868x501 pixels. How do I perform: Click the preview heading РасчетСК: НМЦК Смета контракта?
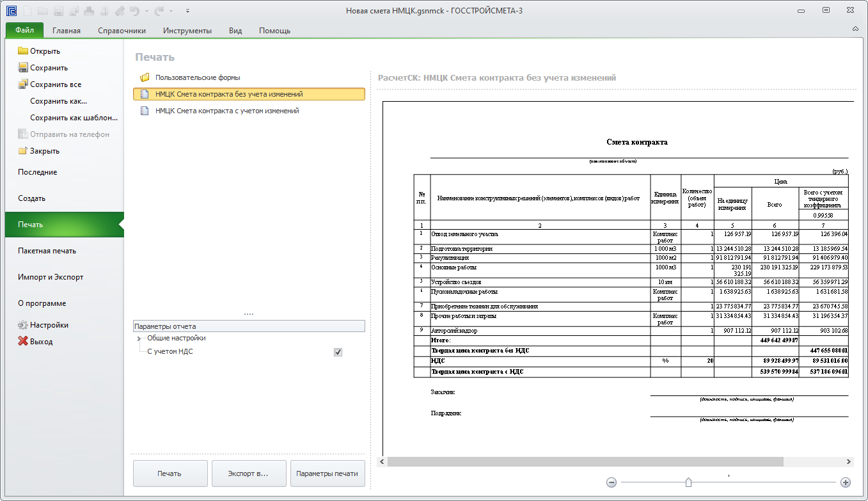pyautogui.click(x=497, y=77)
